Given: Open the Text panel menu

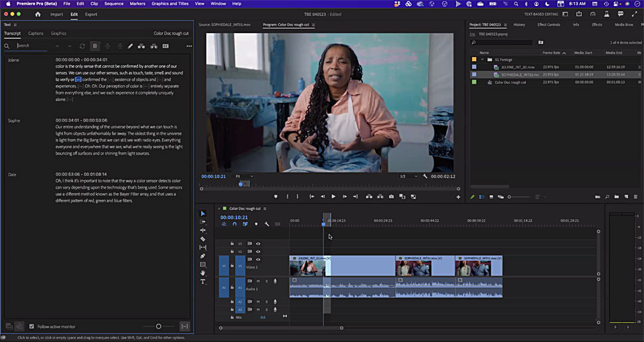Looking at the screenshot, I should pos(15,25).
